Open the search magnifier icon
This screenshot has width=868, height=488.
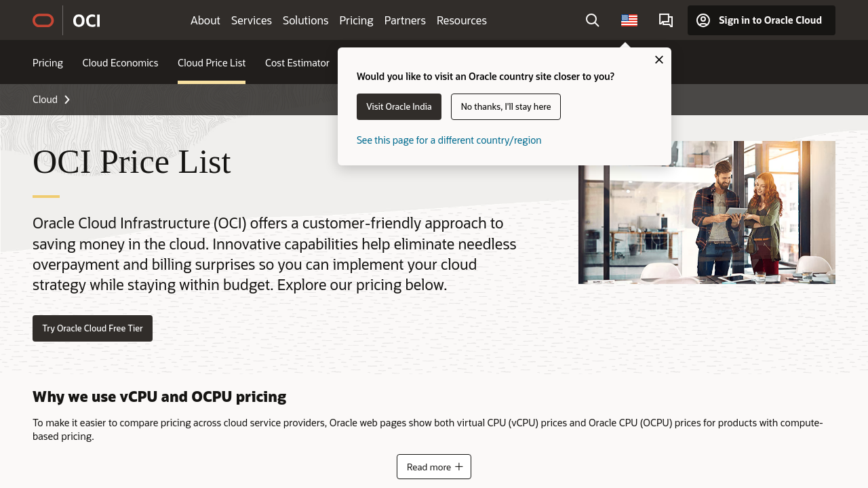592,20
